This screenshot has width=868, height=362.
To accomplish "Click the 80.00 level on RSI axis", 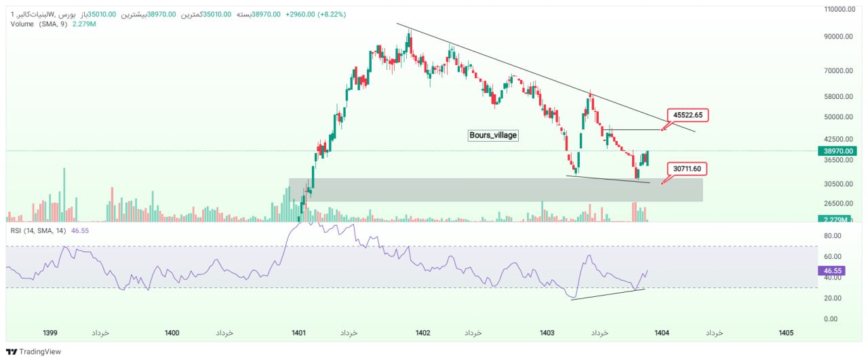I will (832, 235).
